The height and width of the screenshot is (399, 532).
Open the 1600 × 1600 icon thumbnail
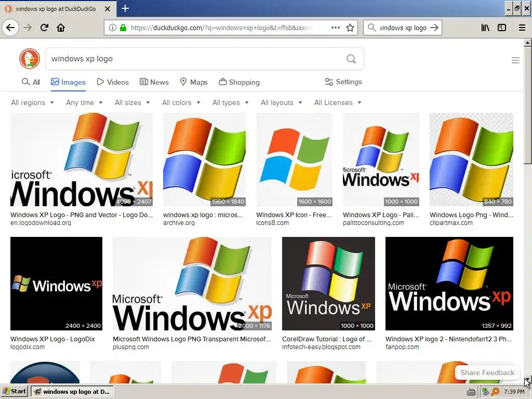[294, 159]
